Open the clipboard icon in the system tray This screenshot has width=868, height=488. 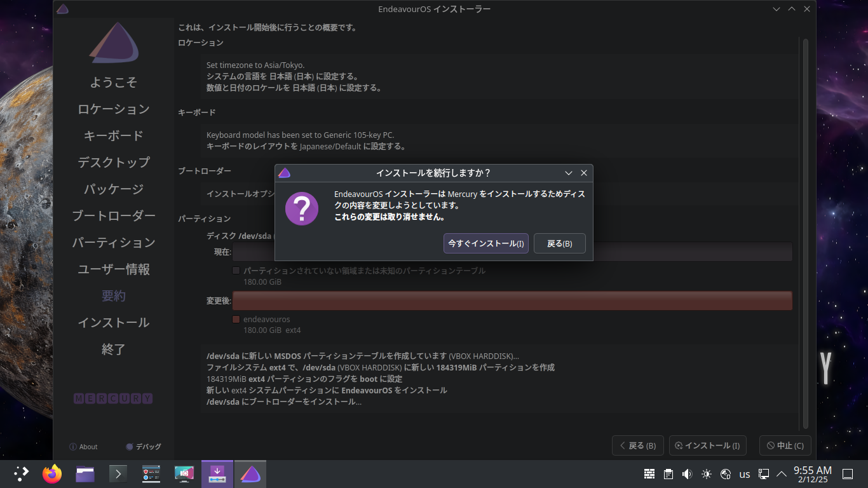tap(668, 474)
